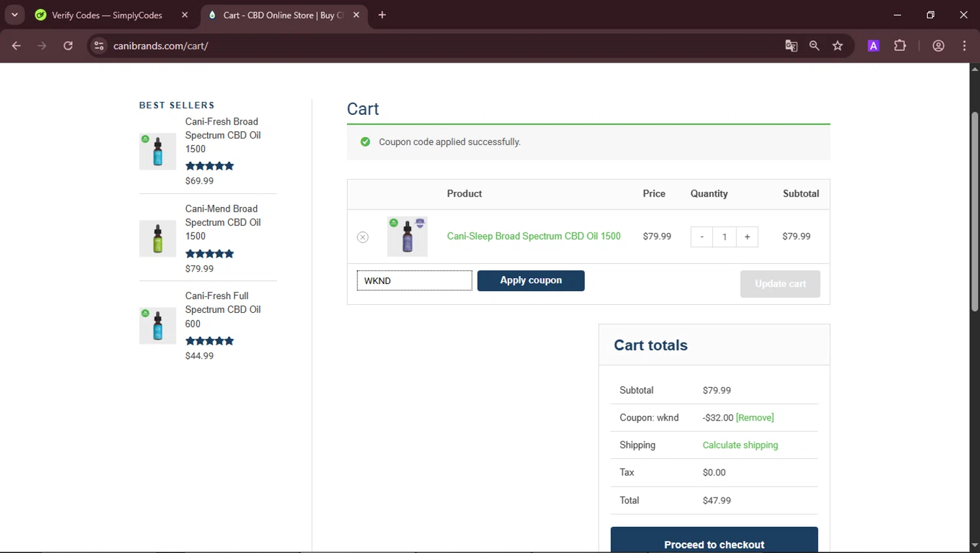
Task: Open Cani-Sleep Broad Spectrum CBD Oil 1500 link
Action: click(x=534, y=236)
